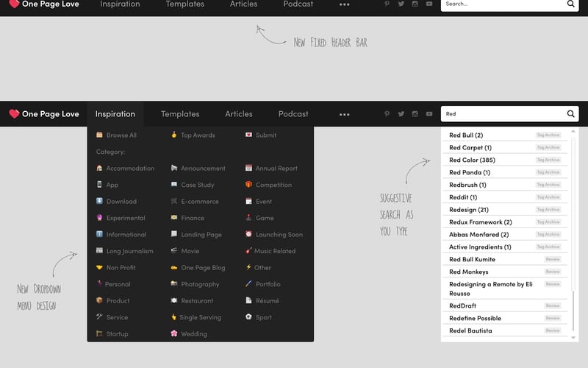
Task: Select the 'RedDraft' review suggestion
Action: [505, 305]
